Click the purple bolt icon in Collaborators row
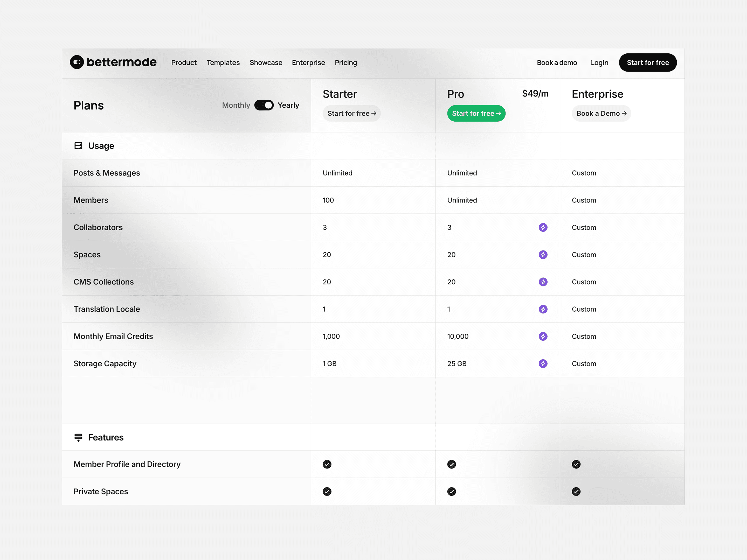The height and width of the screenshot is (560, 747). (x=543, y=228)
